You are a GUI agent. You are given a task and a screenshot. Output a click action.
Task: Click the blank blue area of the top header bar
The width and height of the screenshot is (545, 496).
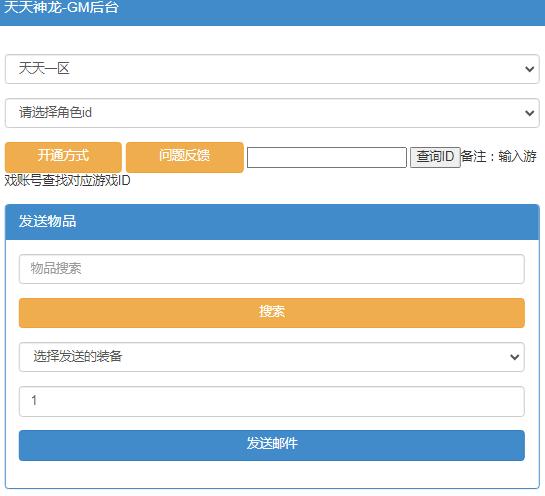pyautogui.click(x=330, y=12)
